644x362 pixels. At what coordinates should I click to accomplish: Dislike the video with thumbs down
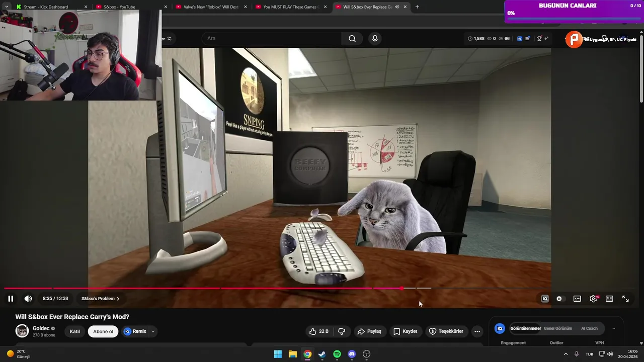(342, 331)
